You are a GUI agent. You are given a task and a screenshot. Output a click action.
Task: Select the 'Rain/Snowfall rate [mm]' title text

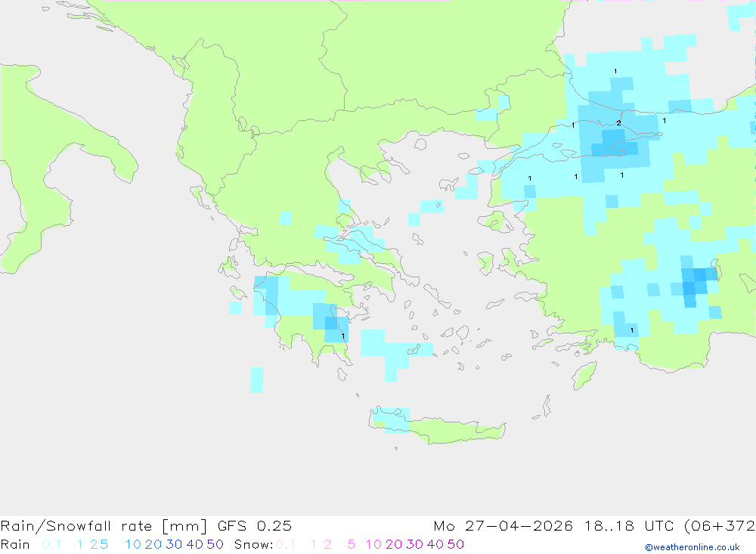coord(104,525)
